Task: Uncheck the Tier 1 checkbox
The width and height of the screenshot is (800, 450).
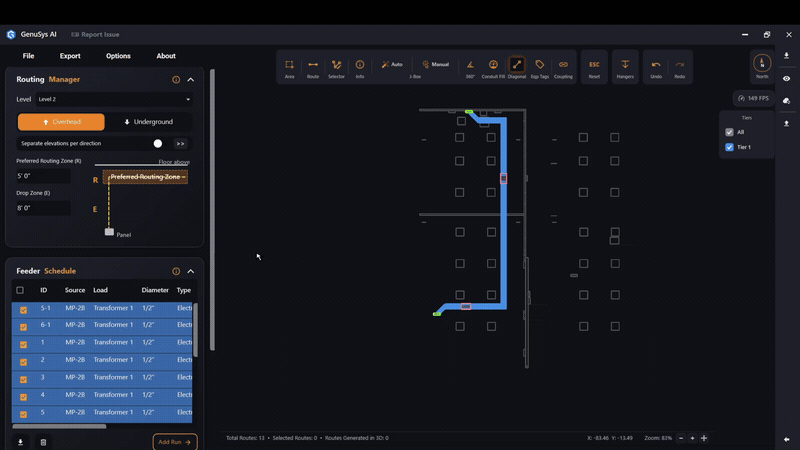Action: point(730,147)
